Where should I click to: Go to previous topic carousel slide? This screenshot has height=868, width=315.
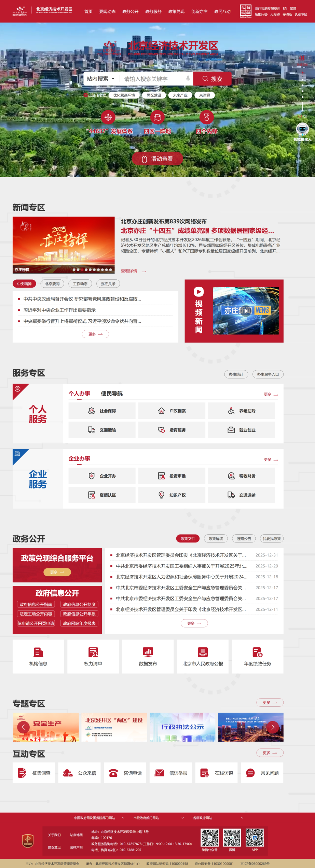click(23, 727)
